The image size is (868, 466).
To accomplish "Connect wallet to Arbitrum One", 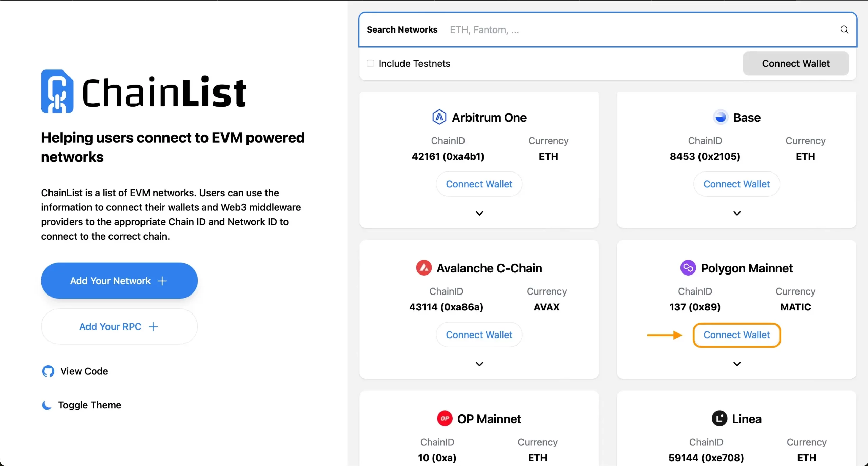I will [479, 184].
